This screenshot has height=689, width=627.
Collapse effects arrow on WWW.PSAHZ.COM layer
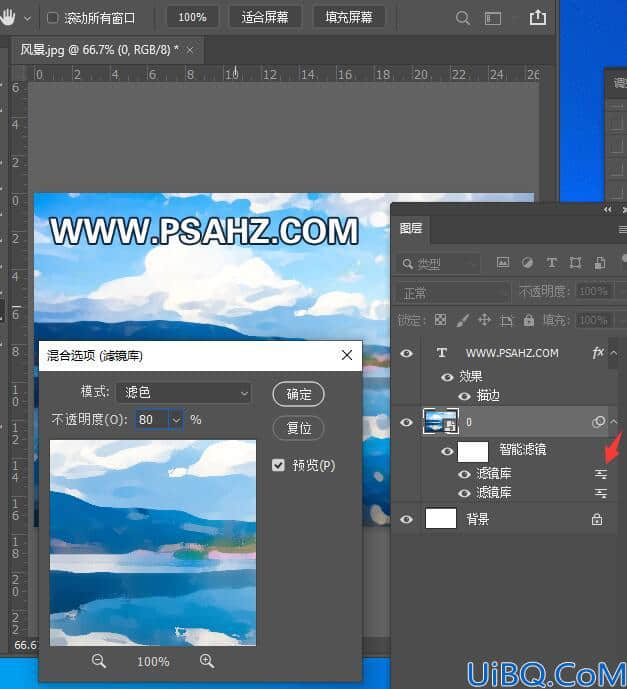tap(613, 353)
